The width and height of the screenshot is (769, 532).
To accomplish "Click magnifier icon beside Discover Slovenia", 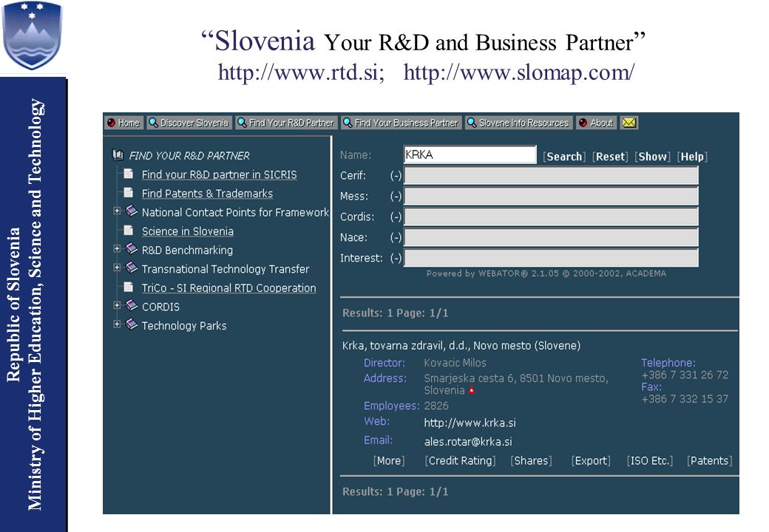I will [154, 123].
